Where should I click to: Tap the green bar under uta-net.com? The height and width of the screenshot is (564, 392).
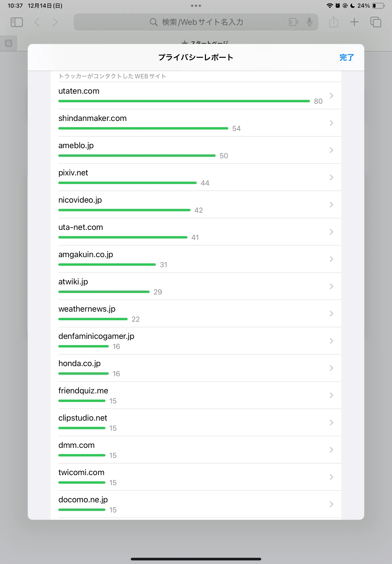pos(123,237)
